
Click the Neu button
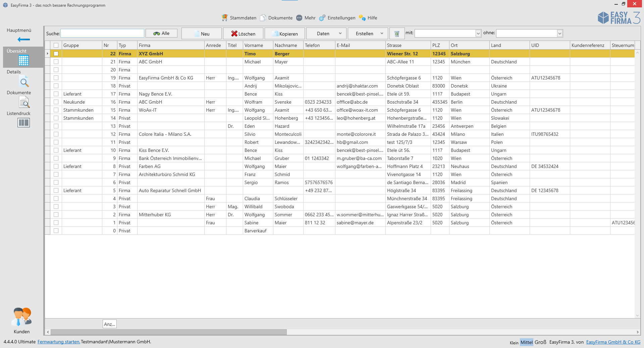[x=201, y=34]
